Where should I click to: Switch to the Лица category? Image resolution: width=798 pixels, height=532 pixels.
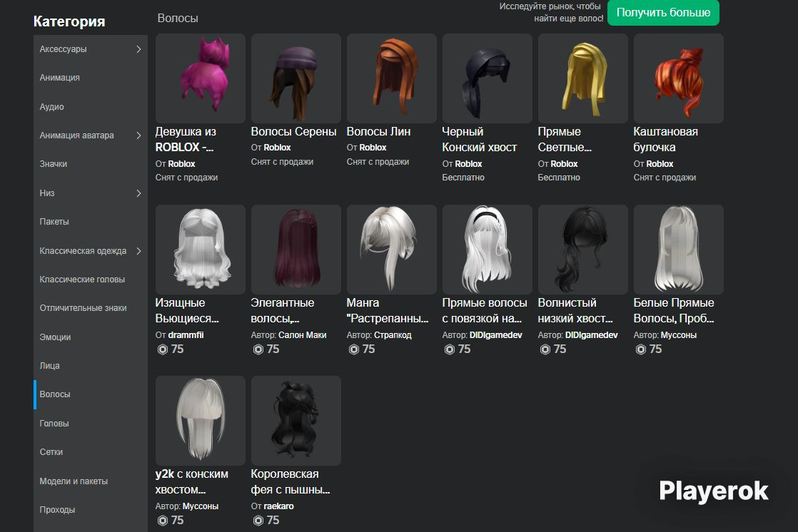click(x=91, y=366)
